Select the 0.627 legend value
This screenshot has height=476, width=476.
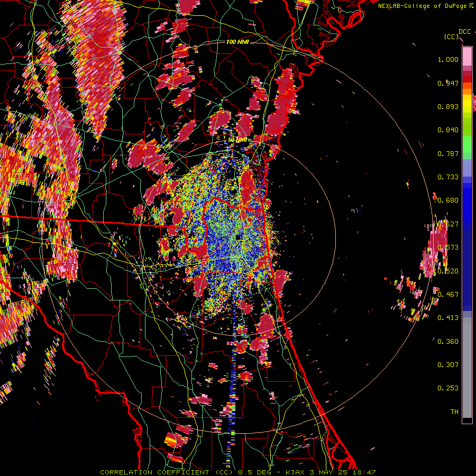tap(448, 224)
